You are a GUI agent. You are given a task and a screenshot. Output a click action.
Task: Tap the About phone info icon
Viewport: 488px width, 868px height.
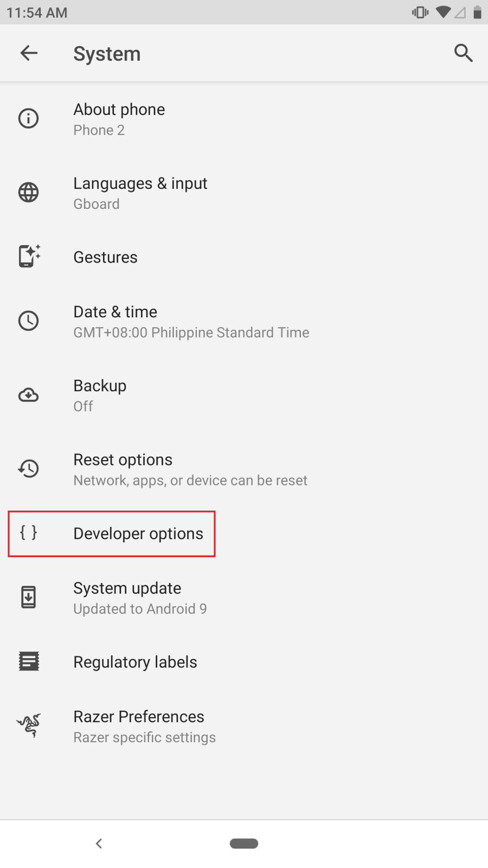coord(28,118)
